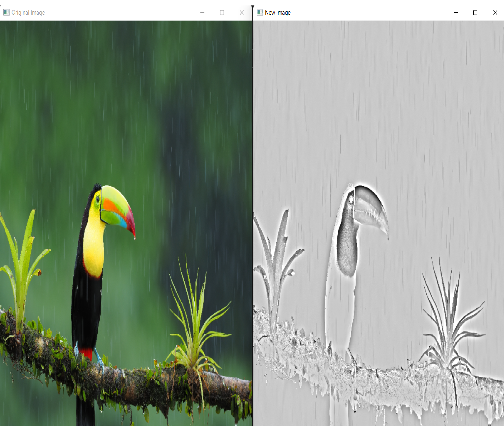
Task: Minimize the Original Image window
Action: pos(202,13)
